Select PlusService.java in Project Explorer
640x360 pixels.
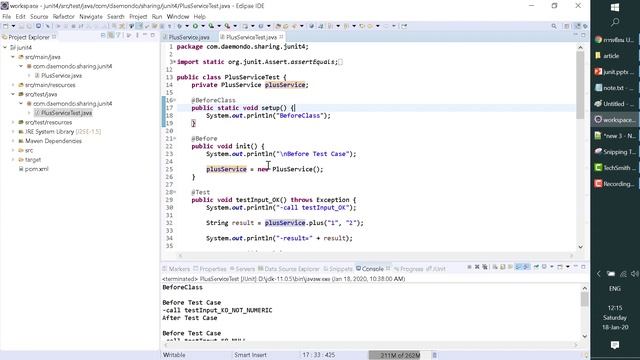[59, 76]
